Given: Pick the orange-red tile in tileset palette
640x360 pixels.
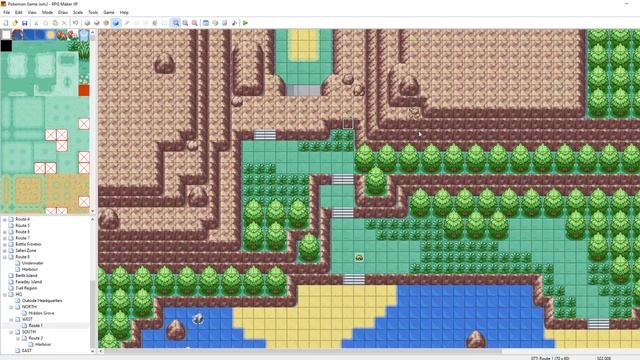Looking at the screenshot, I should (84, 90).
